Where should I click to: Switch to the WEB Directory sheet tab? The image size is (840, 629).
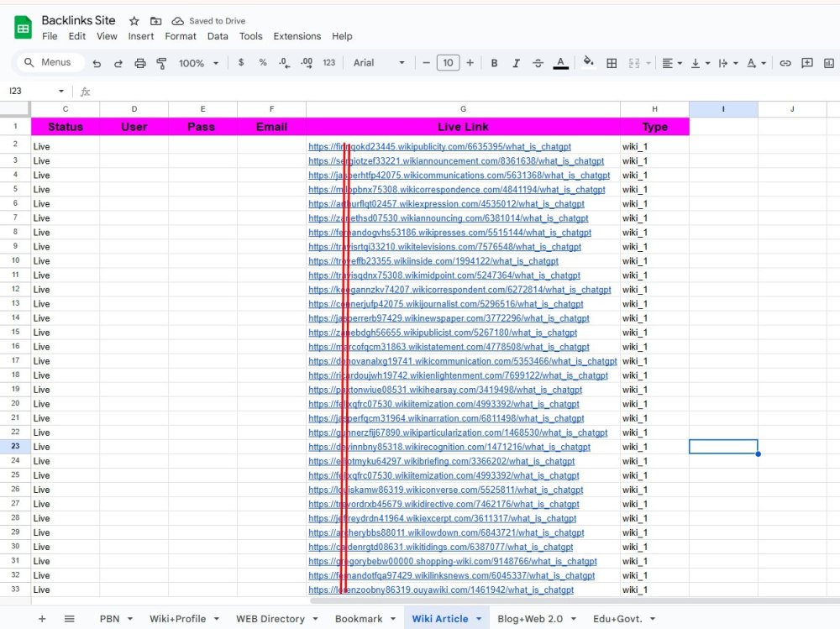click(270, 619)
